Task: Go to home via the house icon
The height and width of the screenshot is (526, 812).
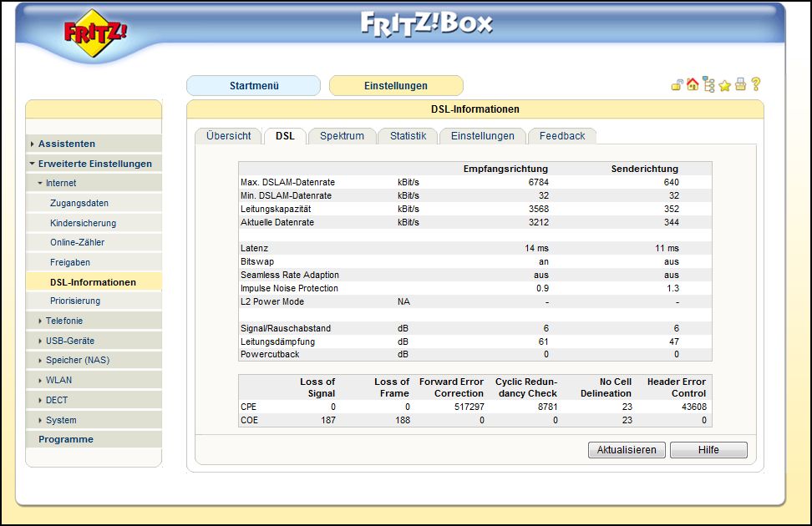Action: point(693,84)
